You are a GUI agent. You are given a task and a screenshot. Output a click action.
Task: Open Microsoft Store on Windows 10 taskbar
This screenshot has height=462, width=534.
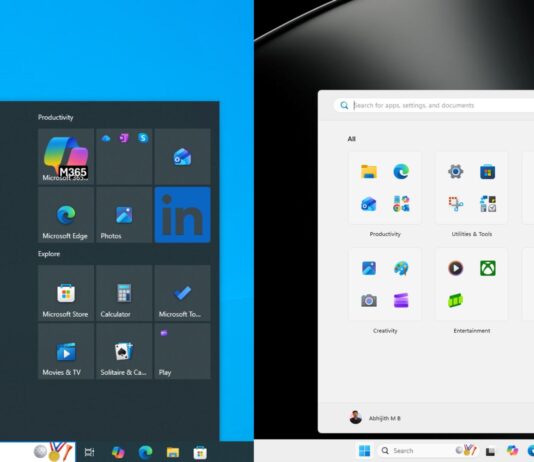coord(200,452)
